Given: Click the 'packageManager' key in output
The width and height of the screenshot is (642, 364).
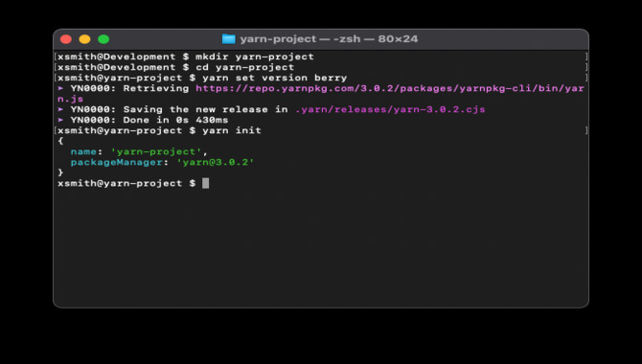Looking at the screenshot, I should click(x=117, y=163).
